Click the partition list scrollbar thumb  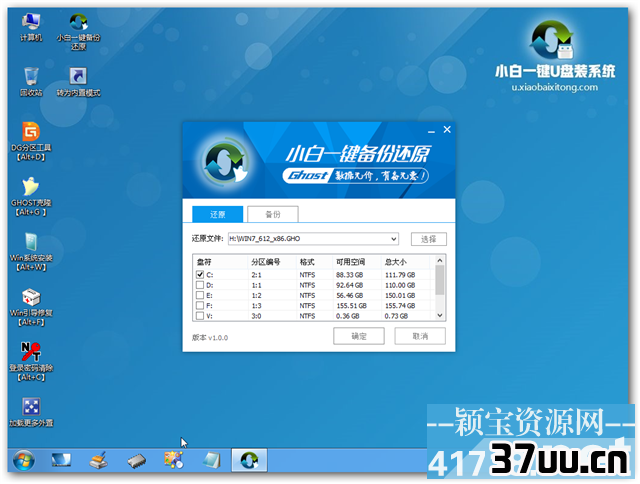point(440,280)
